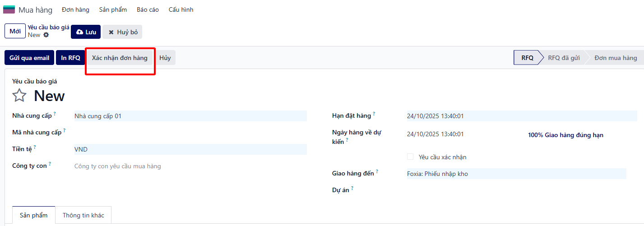Click help tooltip icon beside Nhà cung cấp
644x226 pixels.
[55, 114]
